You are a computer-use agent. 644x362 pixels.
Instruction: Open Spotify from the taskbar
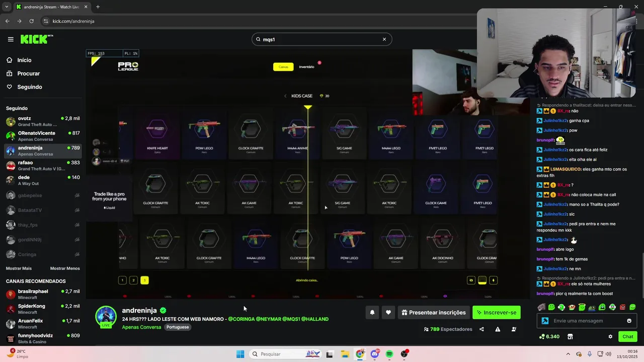tap(389, 354)
